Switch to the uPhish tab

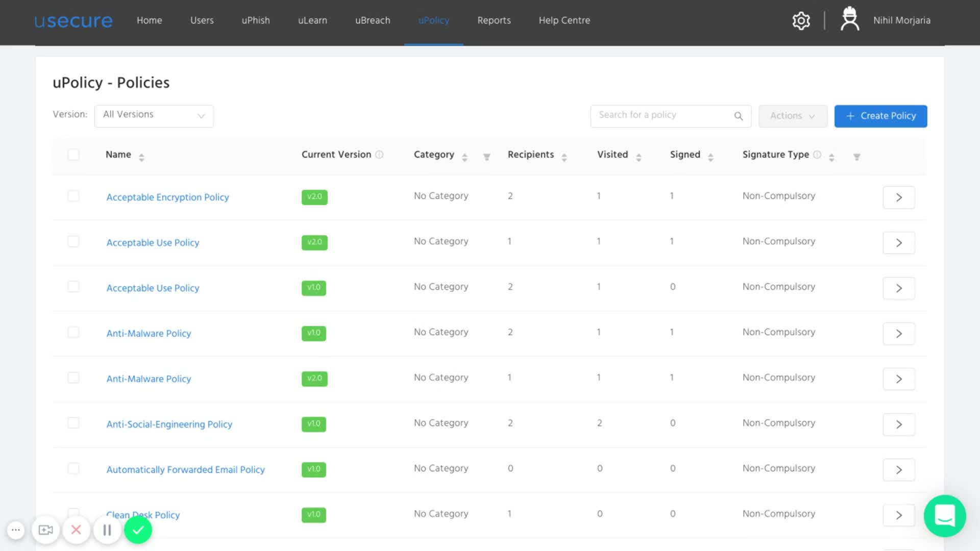coord(256,20)
